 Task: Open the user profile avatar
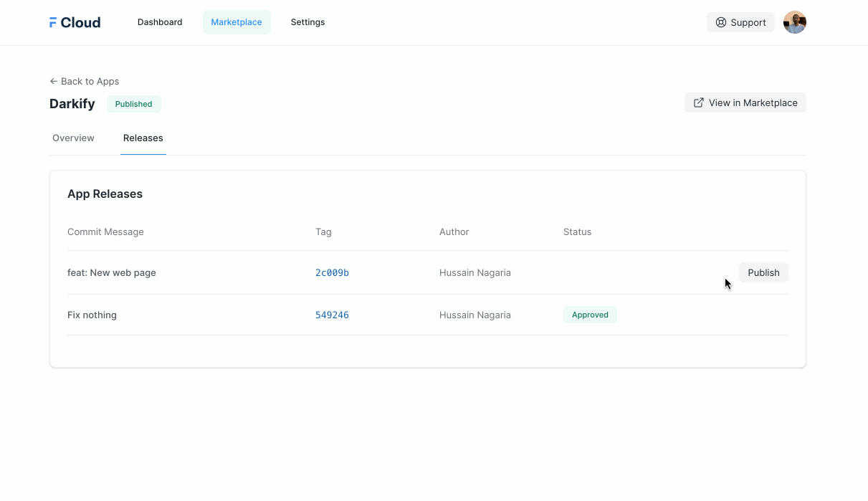coord(794,22)
